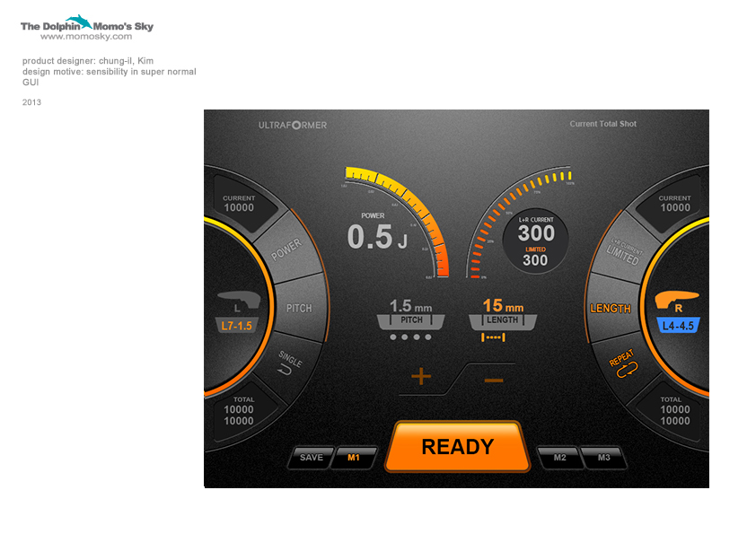Click the L+R CURRENT 300 circle readout

click(x=536, y=241)
